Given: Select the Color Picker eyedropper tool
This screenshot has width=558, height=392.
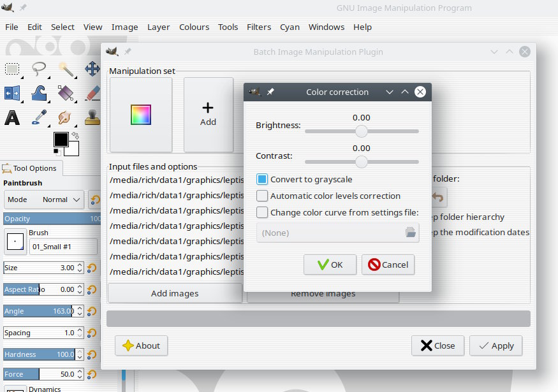Looking at the screenshot, I should (39, 118).
